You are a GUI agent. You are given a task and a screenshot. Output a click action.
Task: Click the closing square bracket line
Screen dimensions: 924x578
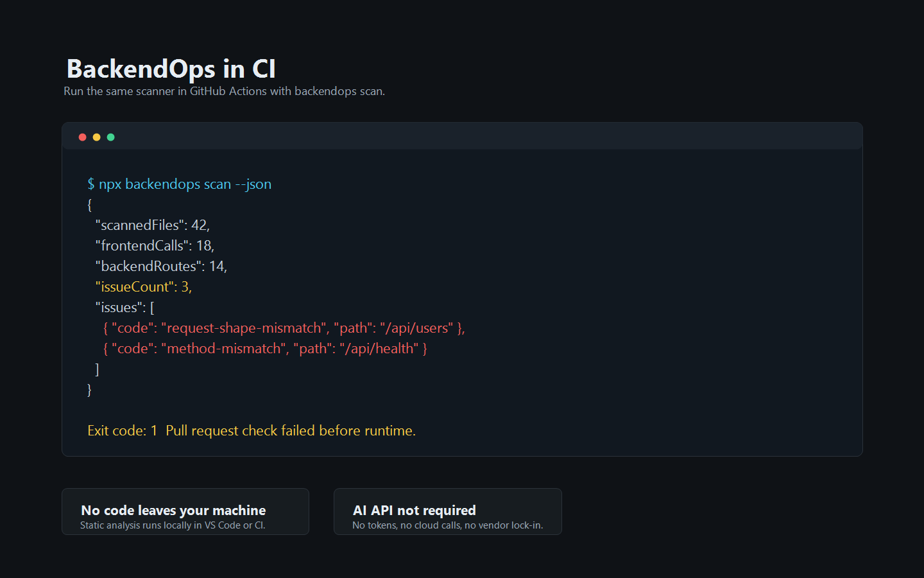(x=97, y=369)
